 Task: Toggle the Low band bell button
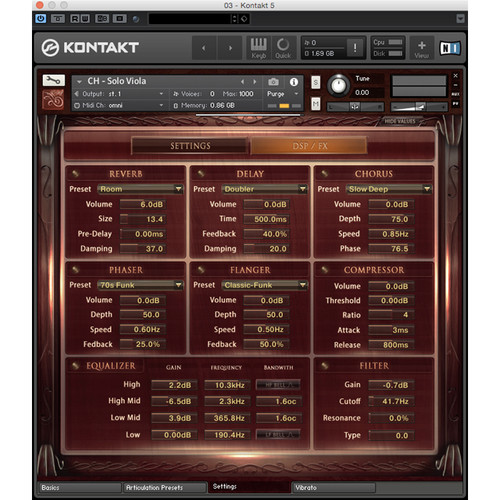point(278,435)
